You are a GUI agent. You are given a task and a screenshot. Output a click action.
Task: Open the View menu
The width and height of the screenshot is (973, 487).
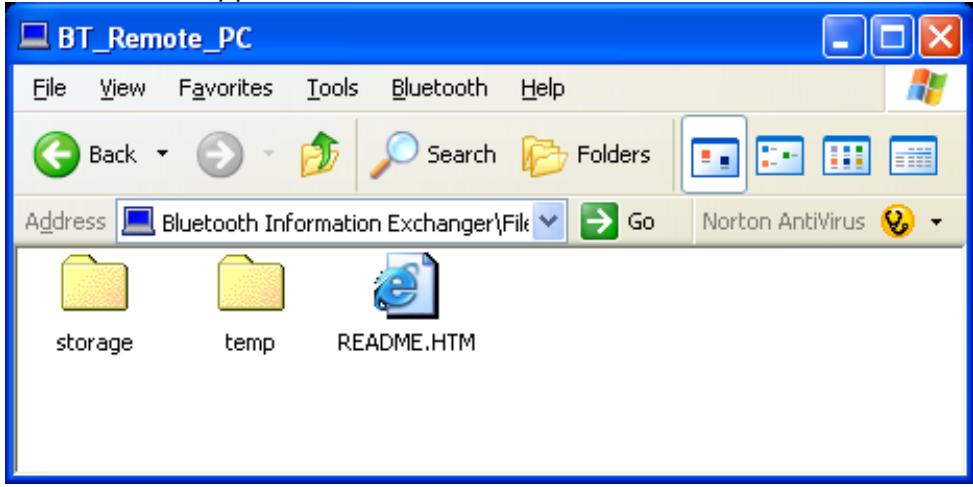pyautogui.click(x=123, y=88)
